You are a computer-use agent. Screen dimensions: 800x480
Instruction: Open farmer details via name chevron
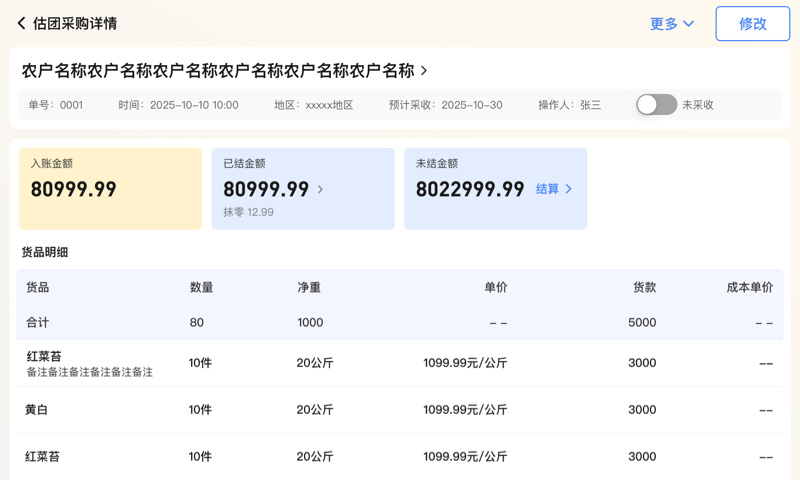(424, 71)
